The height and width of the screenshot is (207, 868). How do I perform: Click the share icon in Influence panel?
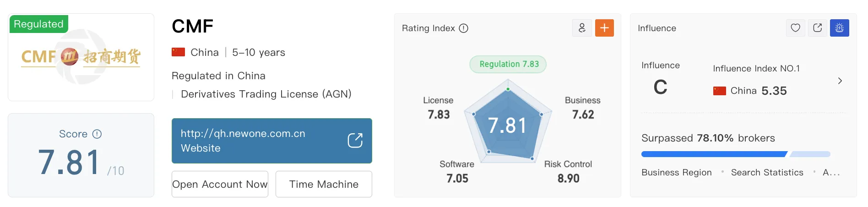[x=818, y=28]
